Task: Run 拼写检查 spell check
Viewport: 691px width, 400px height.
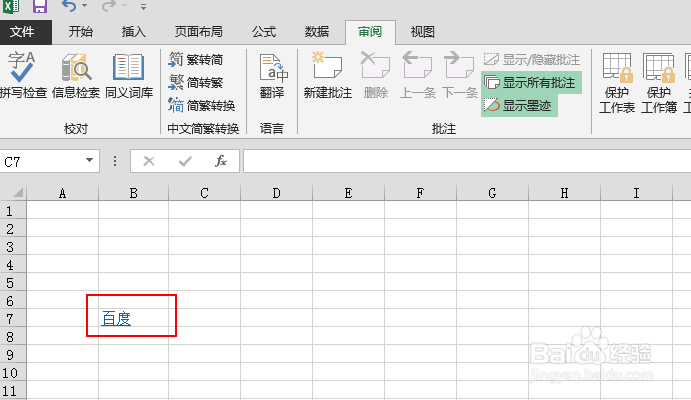Action: pyautogui.click(x=23, y=75)
